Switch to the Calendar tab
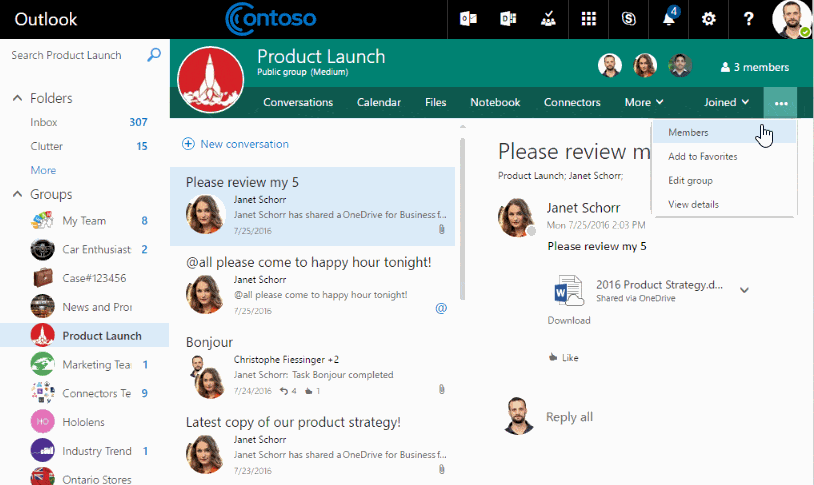This screenshot has width=814, height=485. (x=379, y=102)
